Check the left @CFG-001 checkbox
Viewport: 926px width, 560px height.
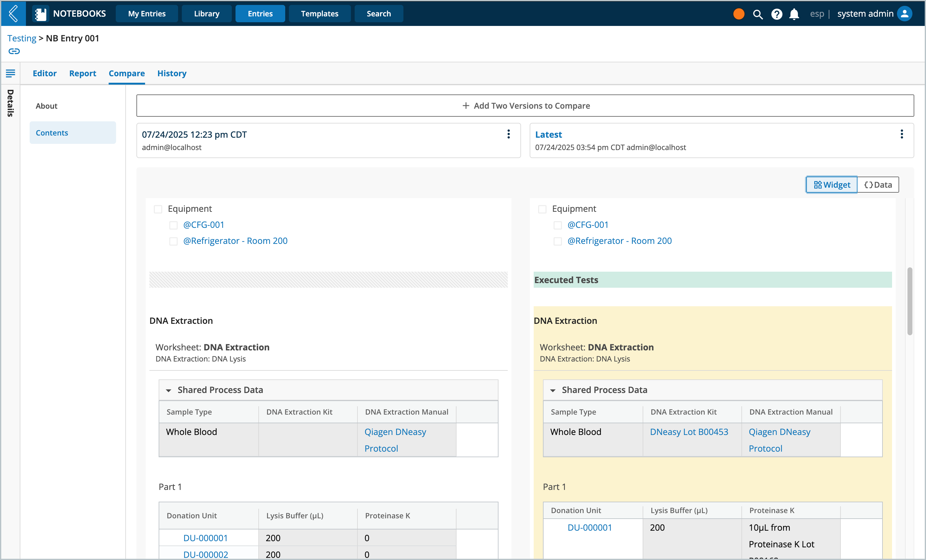click(173, 225)
